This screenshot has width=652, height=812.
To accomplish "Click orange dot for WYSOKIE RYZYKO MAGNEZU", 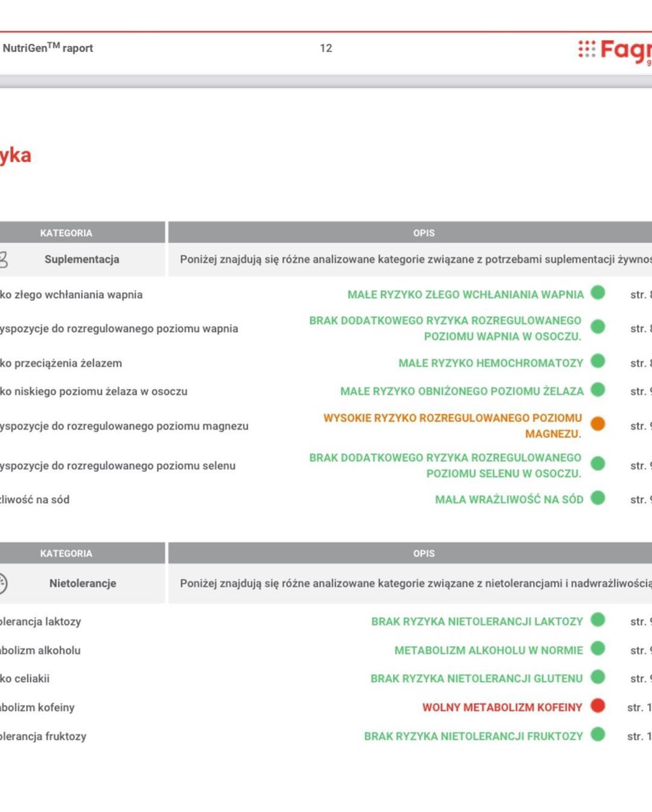I will tap(598, 424).
